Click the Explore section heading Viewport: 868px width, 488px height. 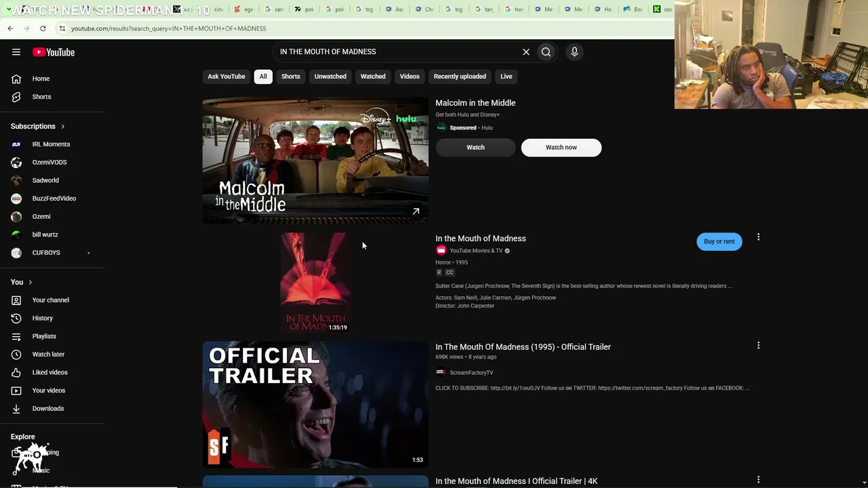pos(22,437)
